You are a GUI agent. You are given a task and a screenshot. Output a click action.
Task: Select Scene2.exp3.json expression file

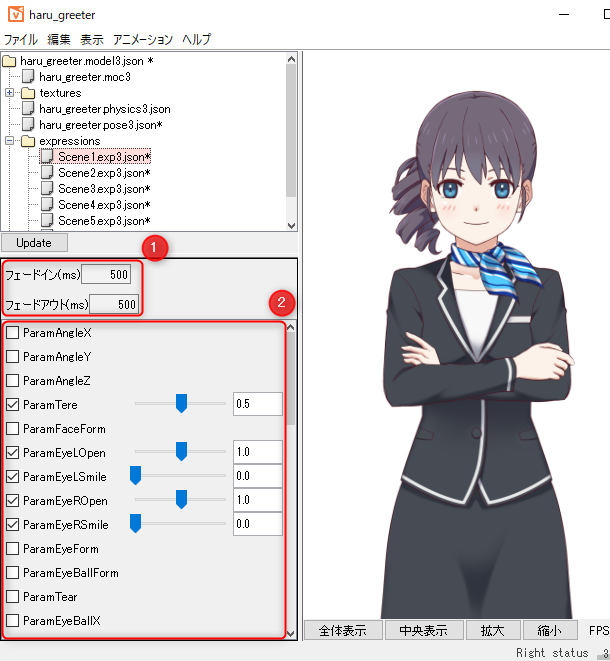pyautogui.click(x=104, y=173)
